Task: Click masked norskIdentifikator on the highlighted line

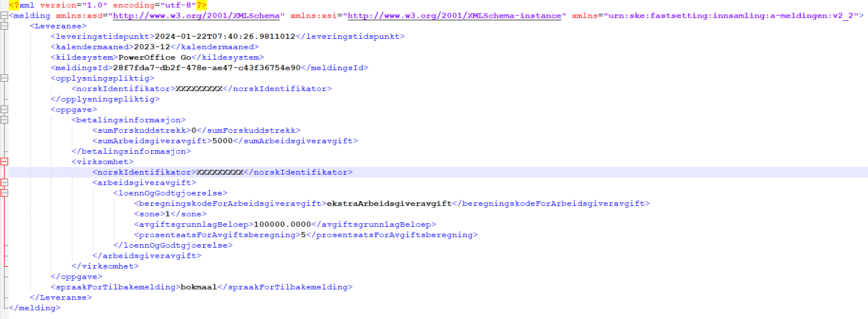Action: pyautogui.click(x=220, y=172)
